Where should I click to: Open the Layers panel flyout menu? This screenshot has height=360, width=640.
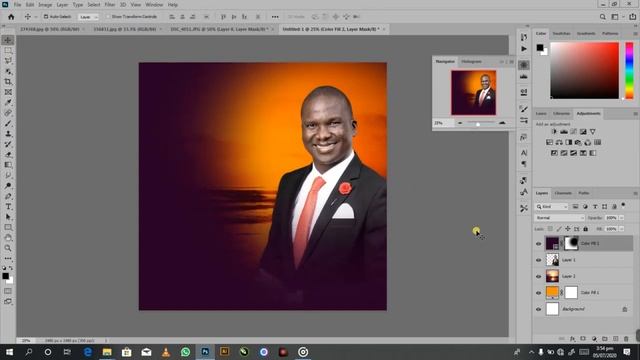click(x=636, y=193)
